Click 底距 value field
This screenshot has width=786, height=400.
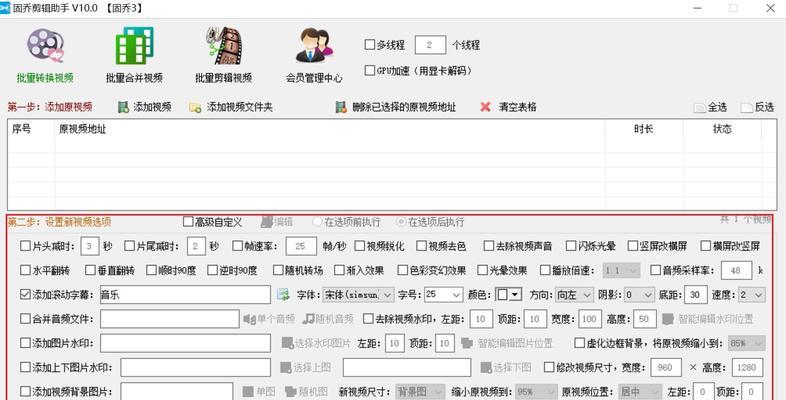tap(695, 295)
